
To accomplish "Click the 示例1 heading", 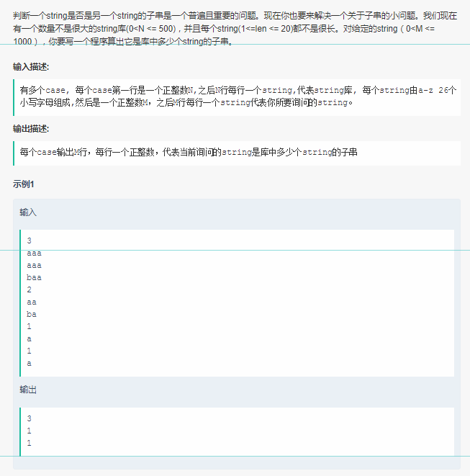I will tap(23, 184).
